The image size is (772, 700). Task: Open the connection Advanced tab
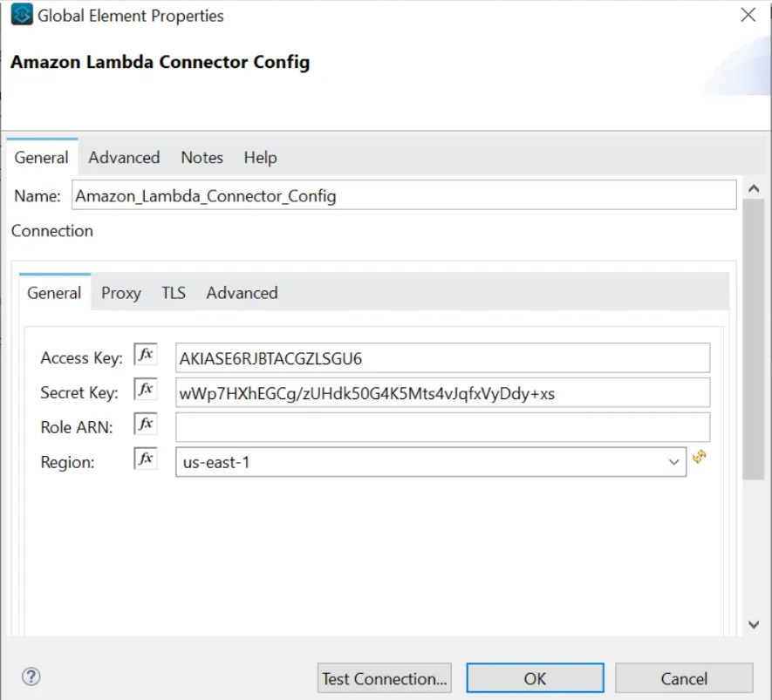click(242, 293)
